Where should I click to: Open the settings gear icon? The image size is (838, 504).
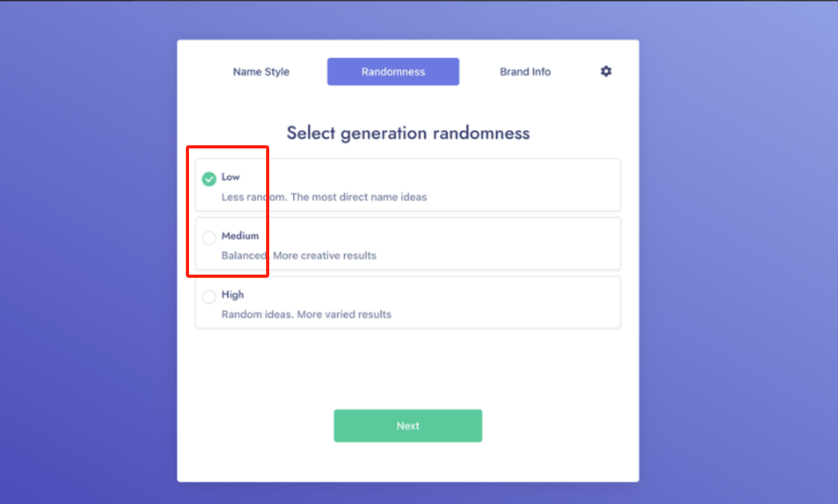[x=606, y=71]
